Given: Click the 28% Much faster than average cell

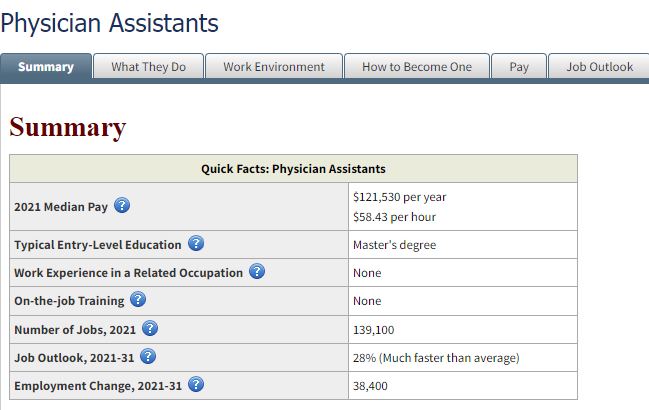Looking at the screenshot, I should [463, 357].
